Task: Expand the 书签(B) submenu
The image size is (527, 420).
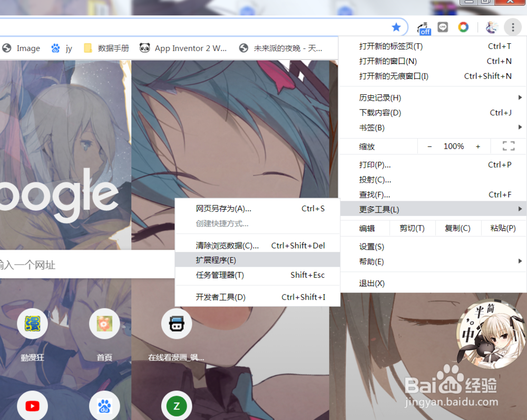Action: (433, 128)
